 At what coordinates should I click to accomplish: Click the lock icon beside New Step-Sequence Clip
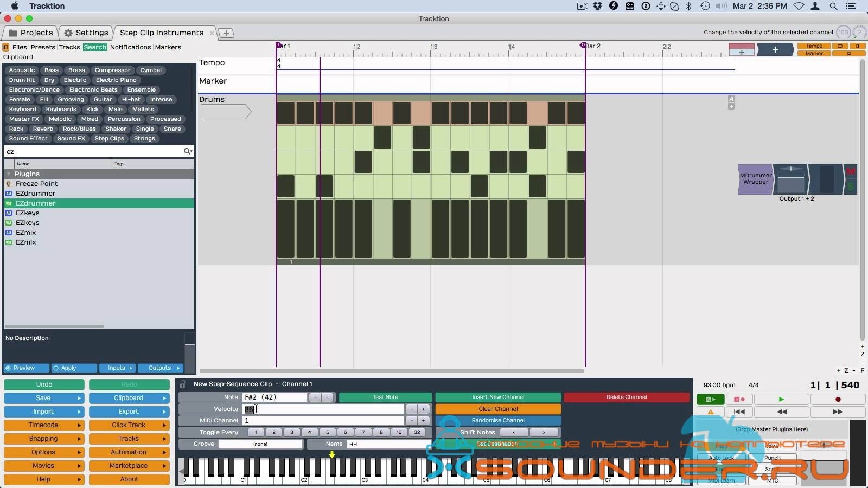[183, 384]
